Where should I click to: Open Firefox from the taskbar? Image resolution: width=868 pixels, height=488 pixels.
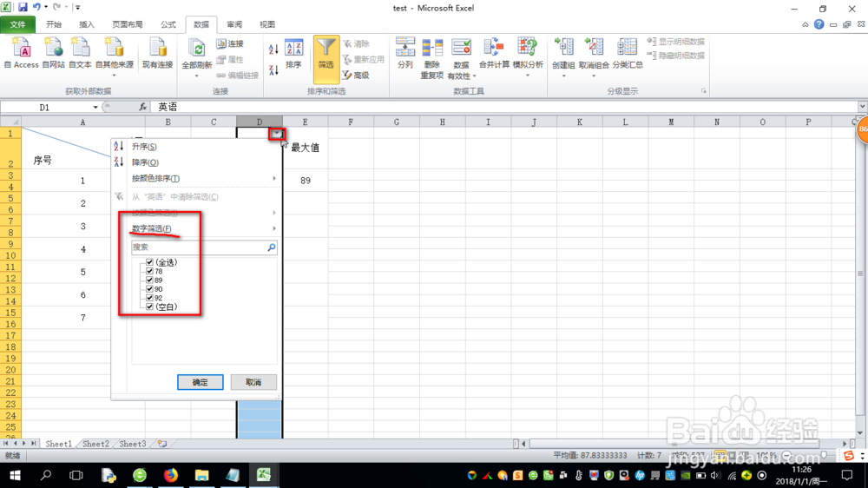[170, 475]
